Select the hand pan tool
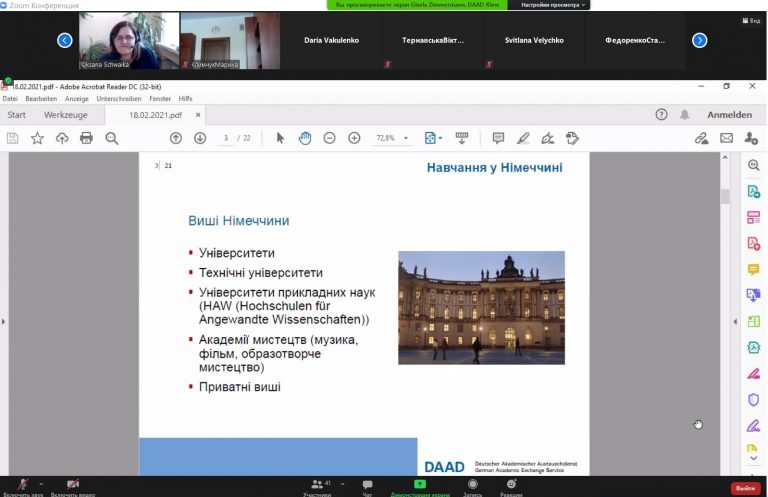 (305, 138)
